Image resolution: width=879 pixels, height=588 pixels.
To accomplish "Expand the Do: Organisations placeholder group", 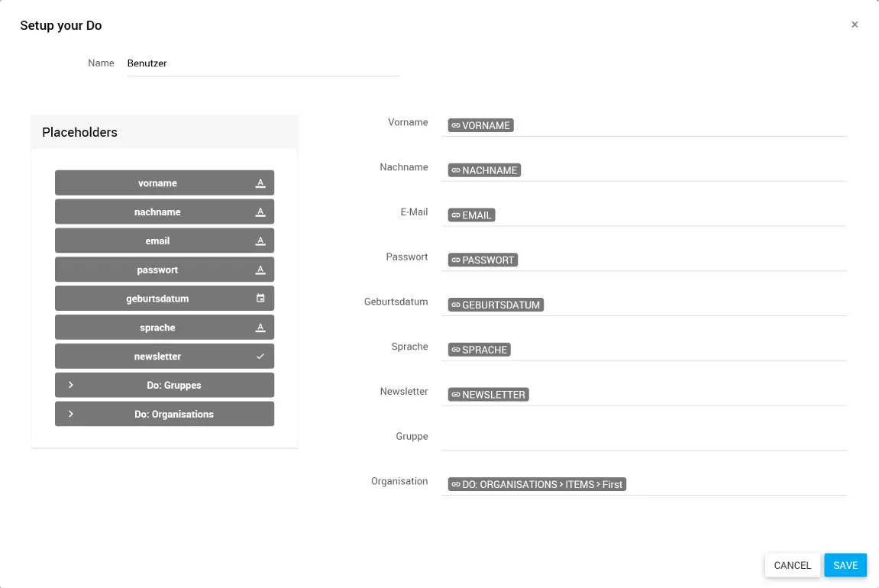I will click(x=71, y=414).
